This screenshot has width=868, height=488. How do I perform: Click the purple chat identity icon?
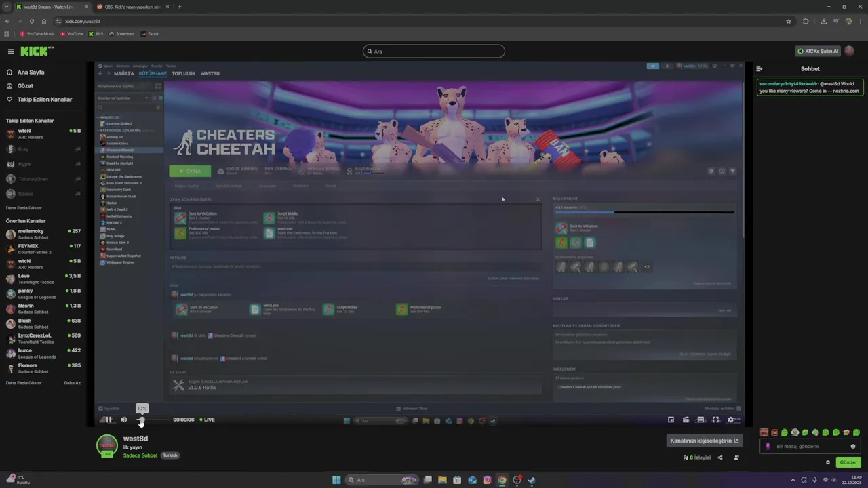768,446
